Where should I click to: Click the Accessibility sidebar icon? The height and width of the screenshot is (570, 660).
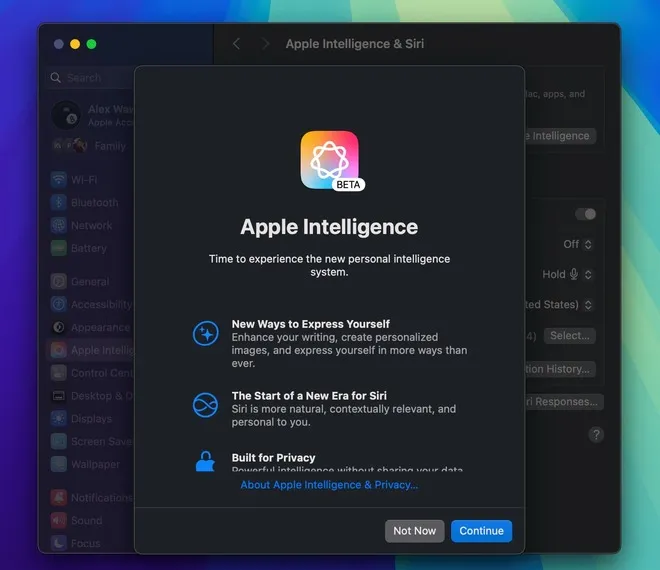pos(59,304)
